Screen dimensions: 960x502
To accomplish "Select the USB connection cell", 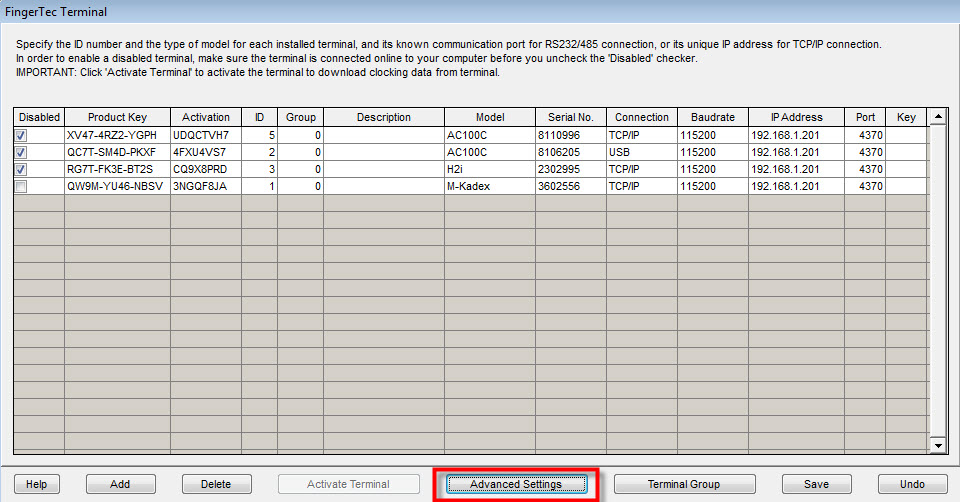I will click(642, 152).
